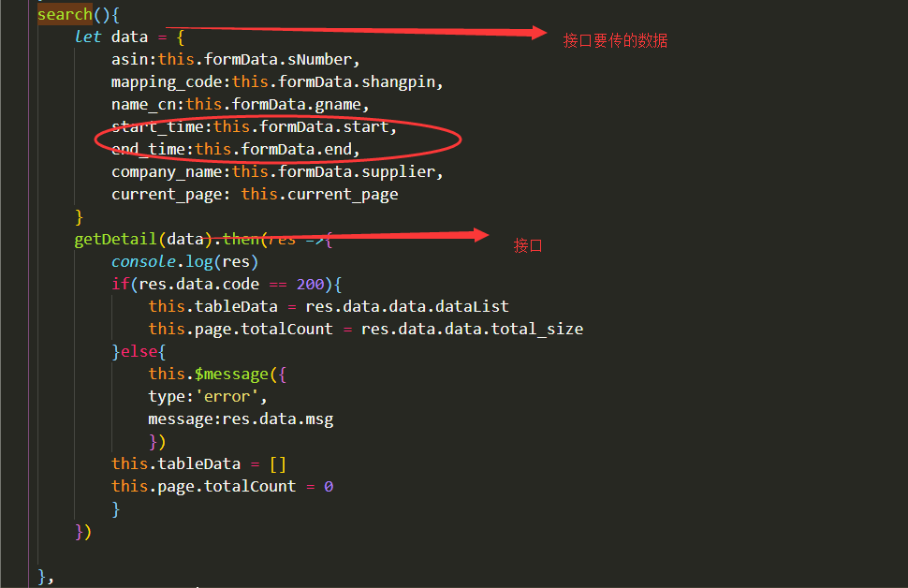
Task: Click the start_time:this.formData.start line
Action: coord(255,126)
